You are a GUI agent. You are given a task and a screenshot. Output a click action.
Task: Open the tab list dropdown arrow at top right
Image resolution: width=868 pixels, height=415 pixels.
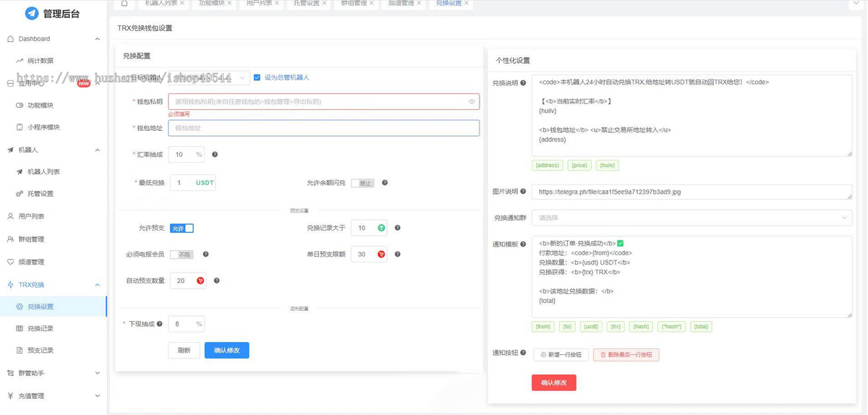click(855, 3)
